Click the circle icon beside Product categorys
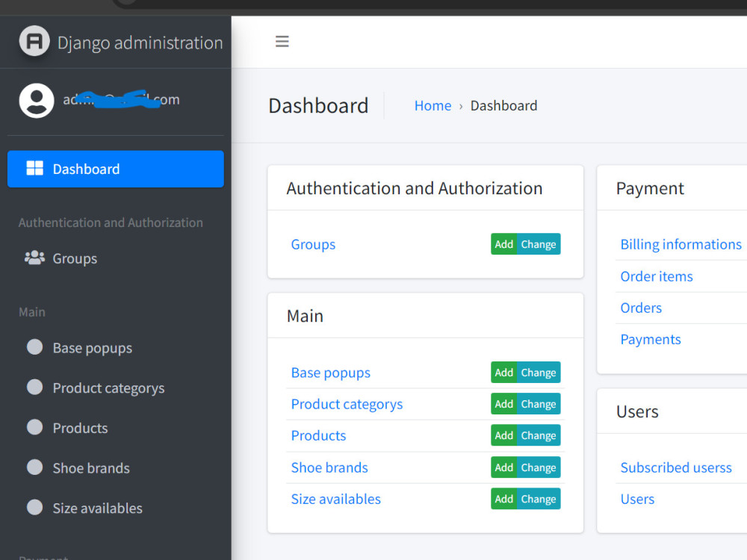 (x=35, y=387)
